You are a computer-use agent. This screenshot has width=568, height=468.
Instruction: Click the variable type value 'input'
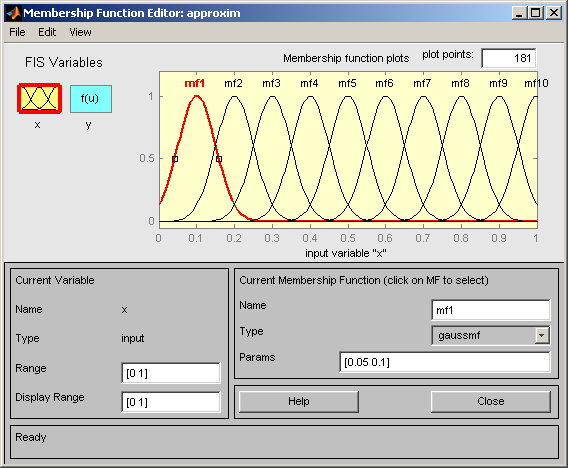[133, 338]
